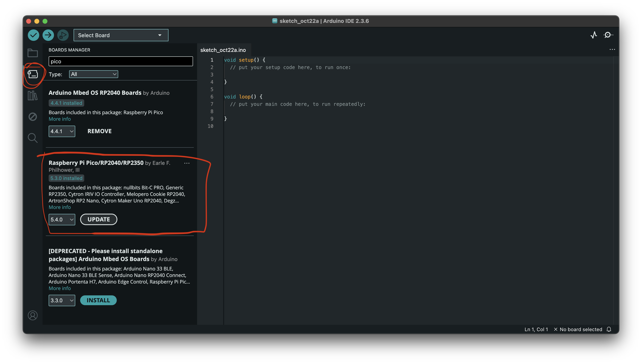Viewport: 642px width, 364px height.
Task: Open the Serial Plotter
Action: point(594,35)
